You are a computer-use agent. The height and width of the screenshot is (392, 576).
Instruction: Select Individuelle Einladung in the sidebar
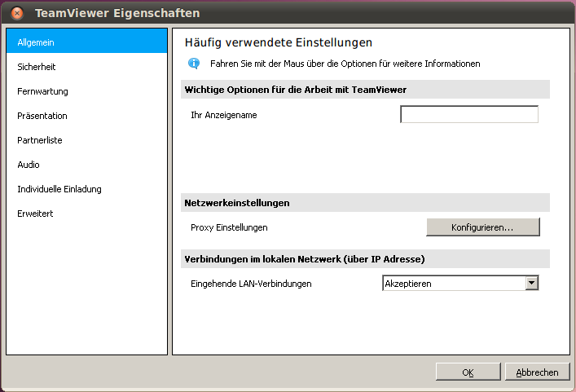click(x=59, y=189)
